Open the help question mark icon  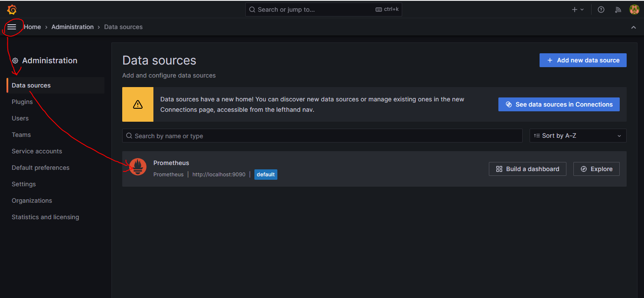[x=601, y=10]
